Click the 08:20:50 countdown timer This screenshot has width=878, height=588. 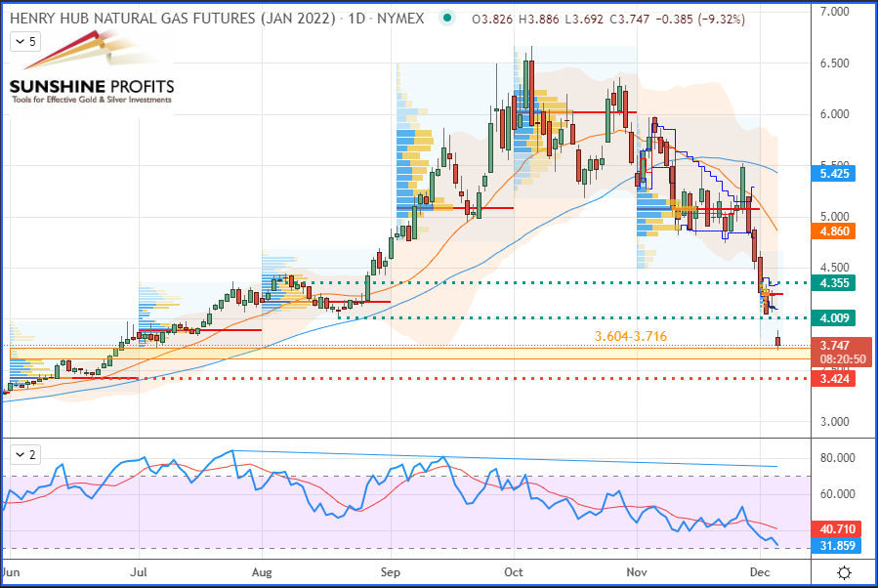(842, 359)
